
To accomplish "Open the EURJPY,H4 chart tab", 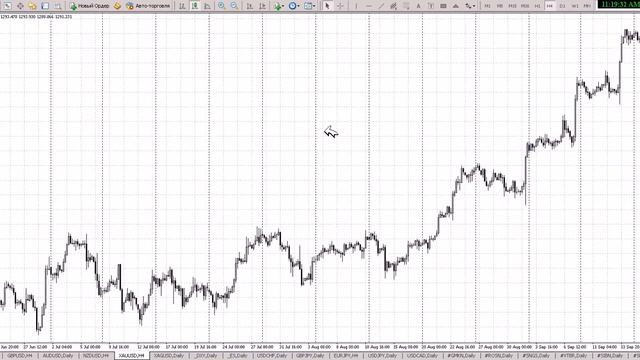I will (346, 356).
